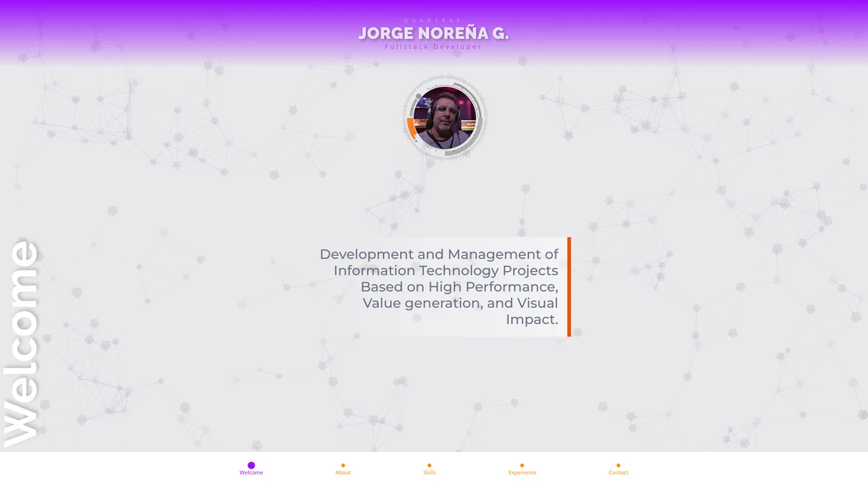Open the Skills text link
Screen dimensions: 868x488
[429, 473]
